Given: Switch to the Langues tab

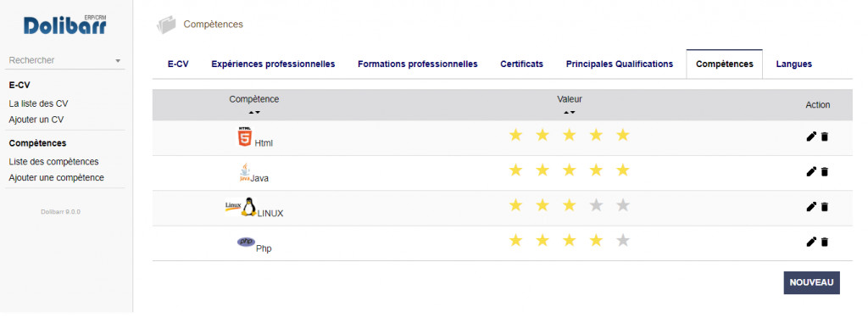Looking at the screenshot, I should [x=793, y=64].
